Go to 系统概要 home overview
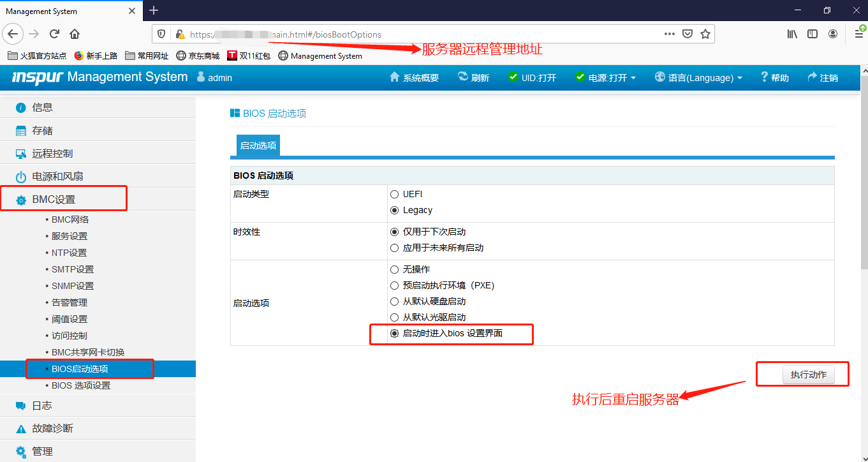The height and width of the screenshot is (462, 868). (414, 78)
